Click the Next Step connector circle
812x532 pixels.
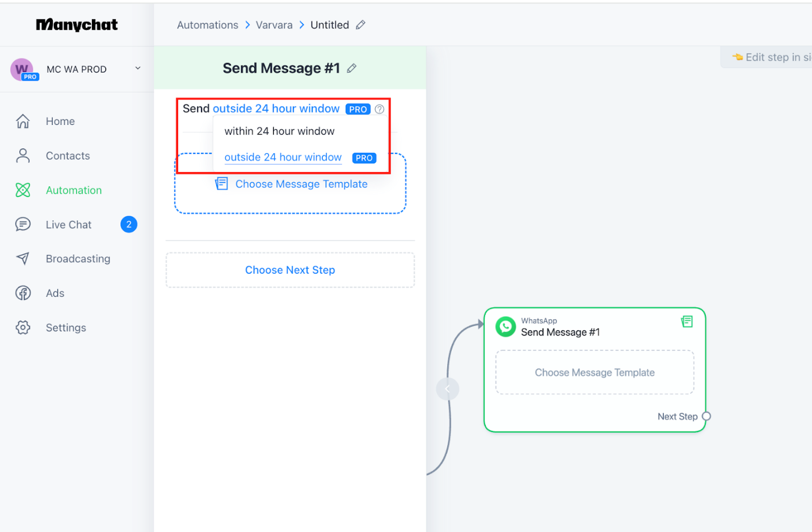point(706,416)
